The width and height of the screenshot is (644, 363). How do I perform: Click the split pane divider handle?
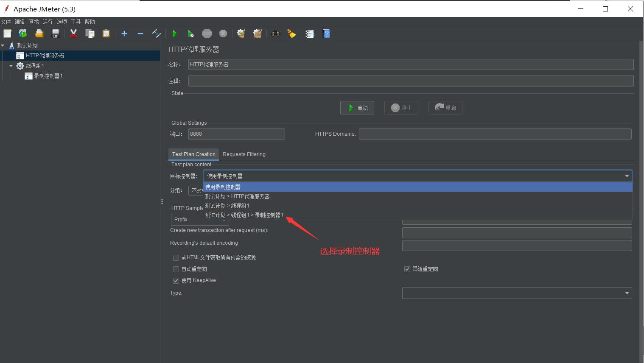[162, 202]
